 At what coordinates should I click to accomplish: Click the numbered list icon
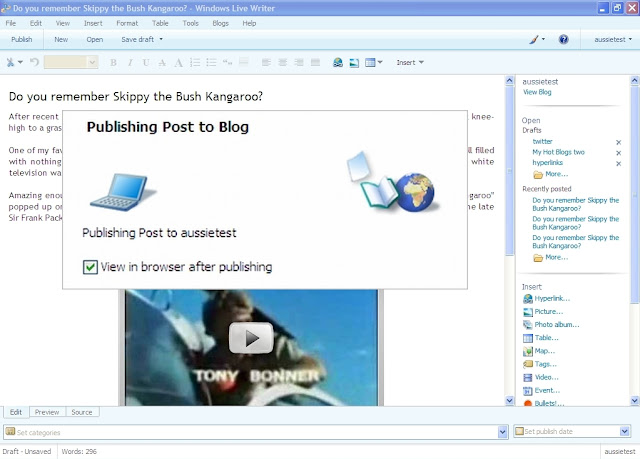pyautogui.click(x=195, y=62)
